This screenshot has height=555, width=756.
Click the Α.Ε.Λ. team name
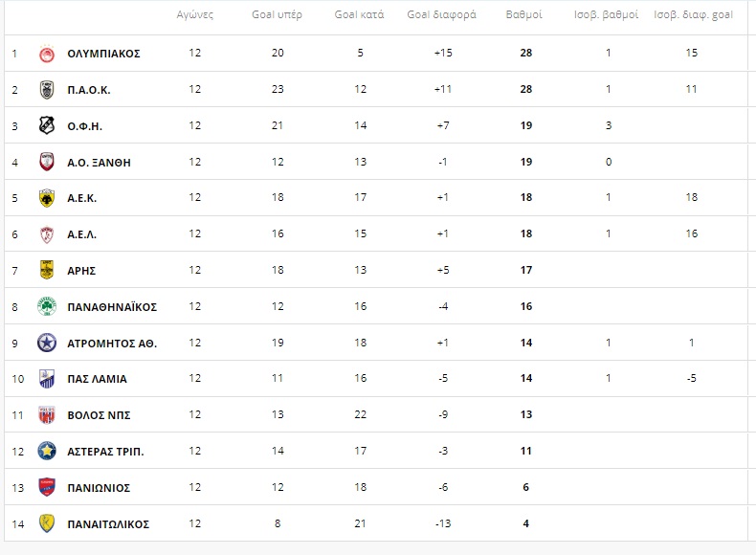click(x=82, y=234)
